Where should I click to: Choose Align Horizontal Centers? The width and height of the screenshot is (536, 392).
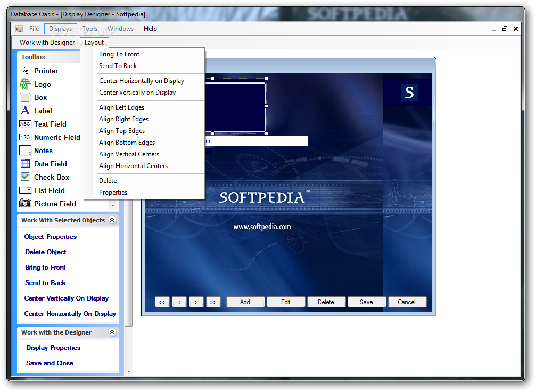pyautogui.click(x=133, y=165)
